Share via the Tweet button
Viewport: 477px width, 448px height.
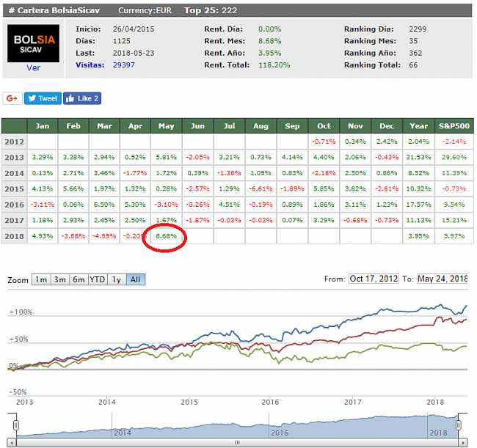43,98
